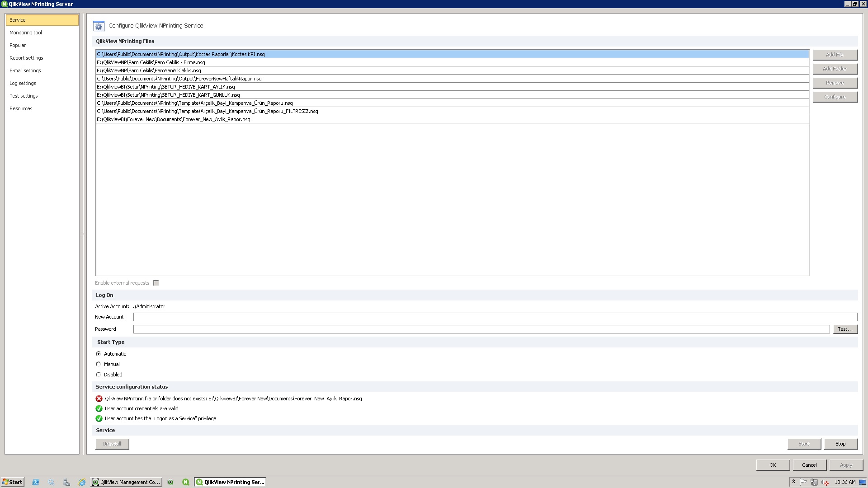This screenshot has width=868, height=488.
Task: Click the Configure button for NPrinting file
Action: coord(834,96)
